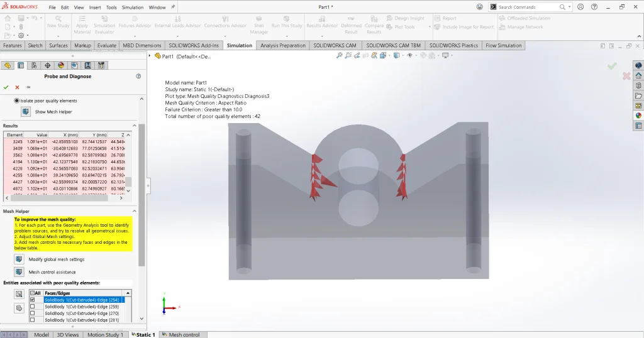Open the FeatureManager design tree tab
The width and height of the screenshot is (644, 338).
click(8, 65)
